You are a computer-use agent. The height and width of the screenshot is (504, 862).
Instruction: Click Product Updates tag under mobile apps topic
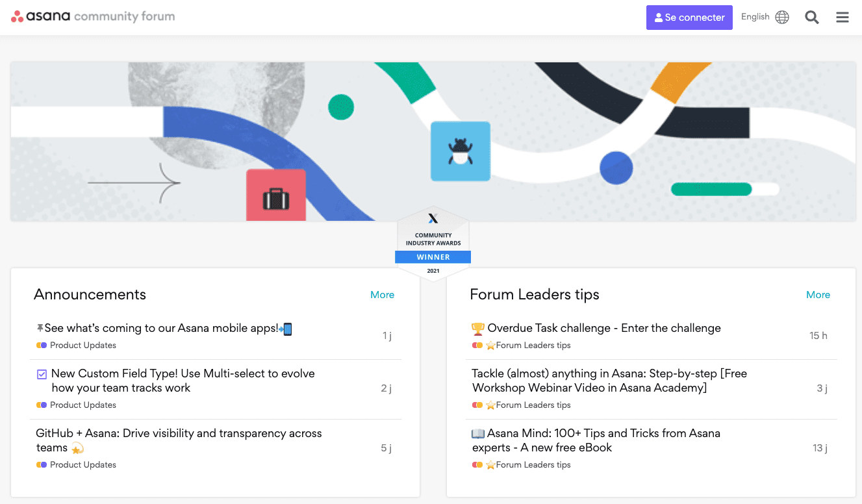pyautogui.click(x=77, y=346)
